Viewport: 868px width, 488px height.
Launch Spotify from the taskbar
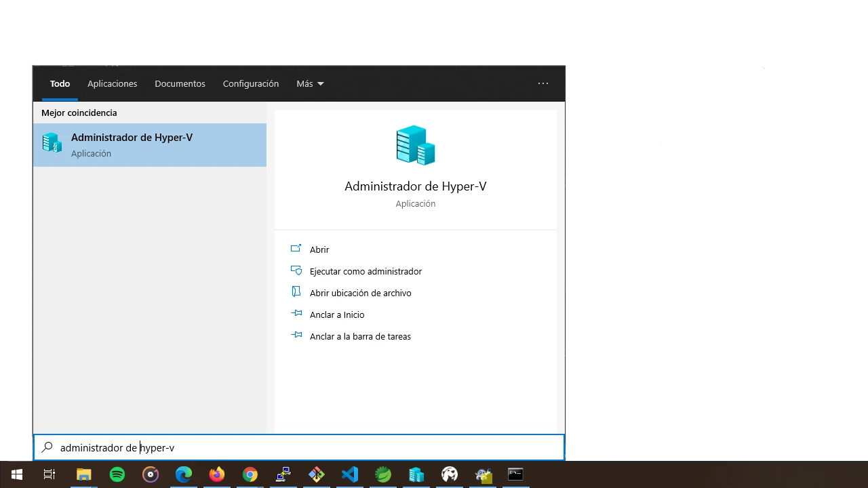click(117, 474)
